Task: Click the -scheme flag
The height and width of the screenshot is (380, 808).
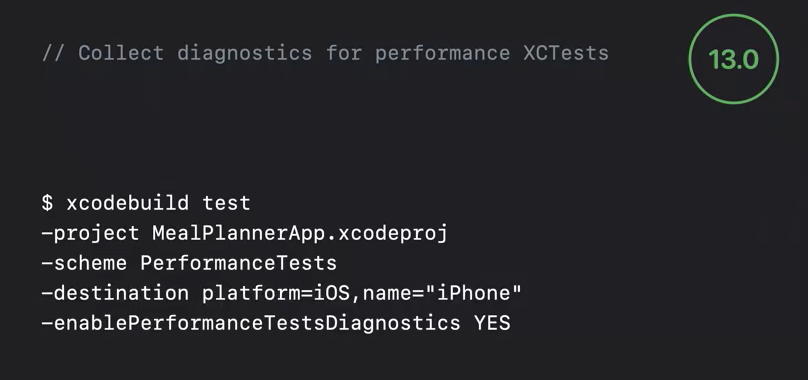Action: click(x=84, y=263)
